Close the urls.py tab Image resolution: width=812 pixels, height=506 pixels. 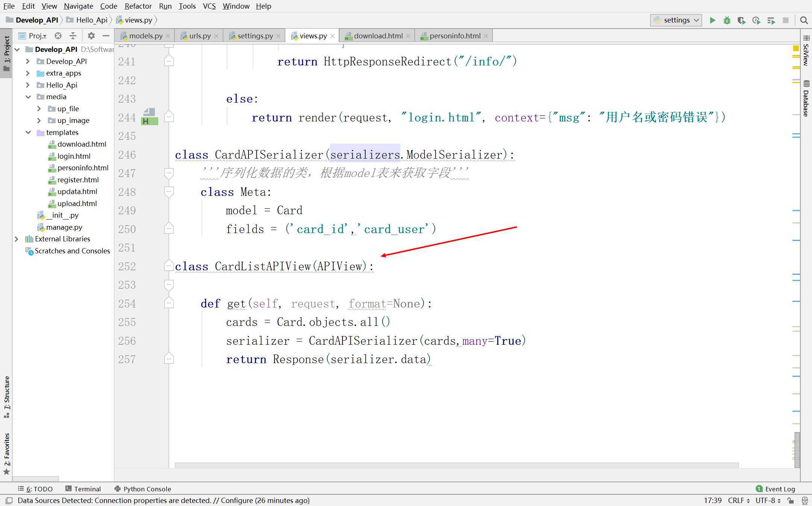tap(216, 36)
